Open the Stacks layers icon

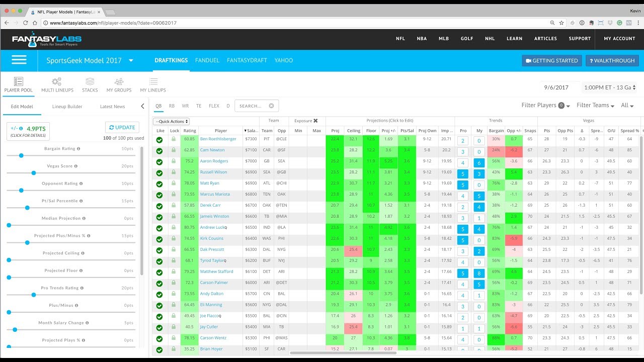click(x=90, y=81)
